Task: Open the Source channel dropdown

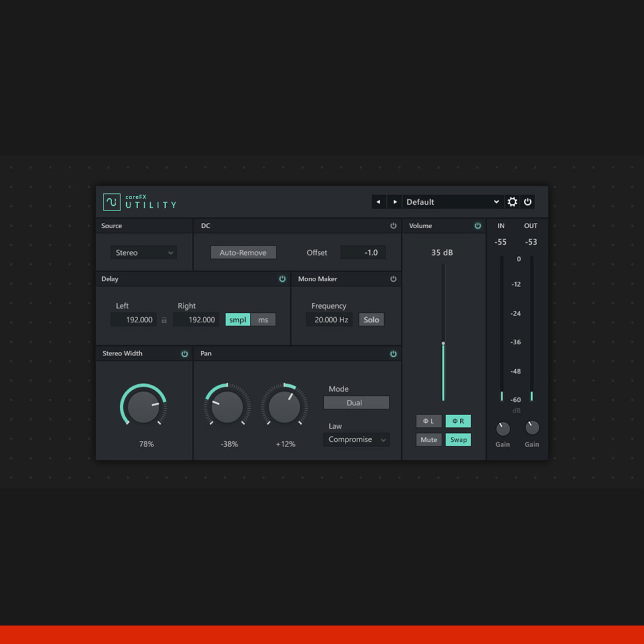Action: click(143, 252)
